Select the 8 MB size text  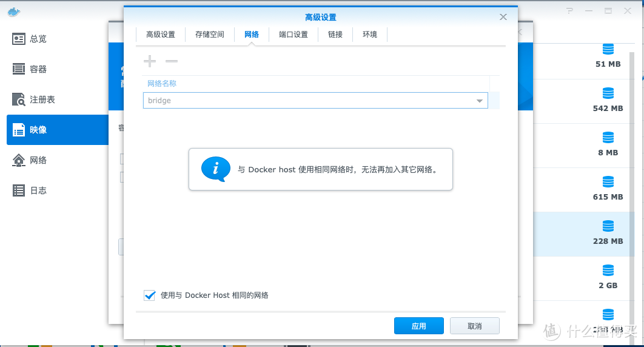coord(608,153)
